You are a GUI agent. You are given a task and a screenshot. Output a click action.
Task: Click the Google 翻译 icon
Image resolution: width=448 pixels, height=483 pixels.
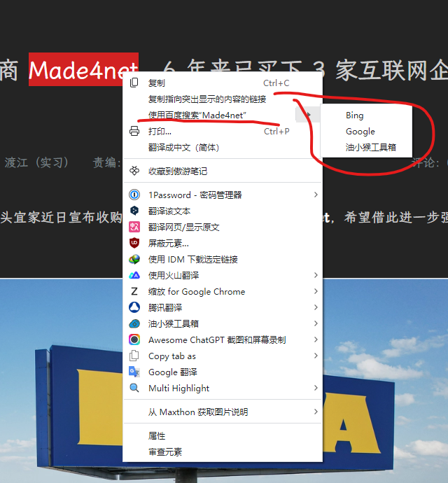pyautogui.click(x=134, y=372)
